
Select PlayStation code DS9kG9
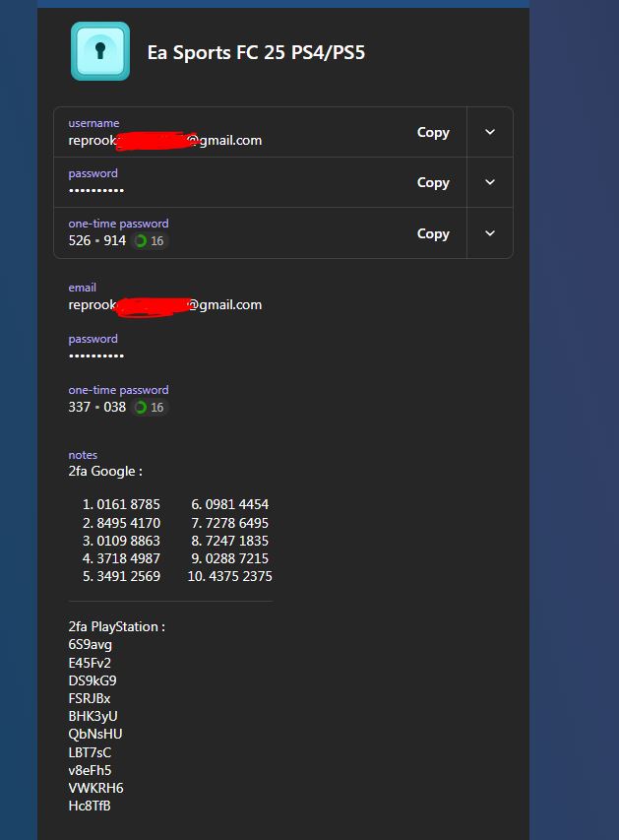(93, 680)
